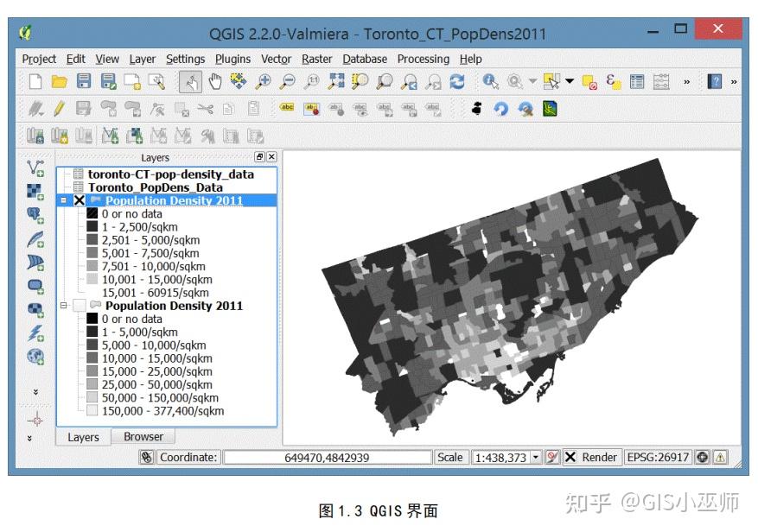Click the 0 or no data color swatch

pyautogui.click(x=92, y=214)
